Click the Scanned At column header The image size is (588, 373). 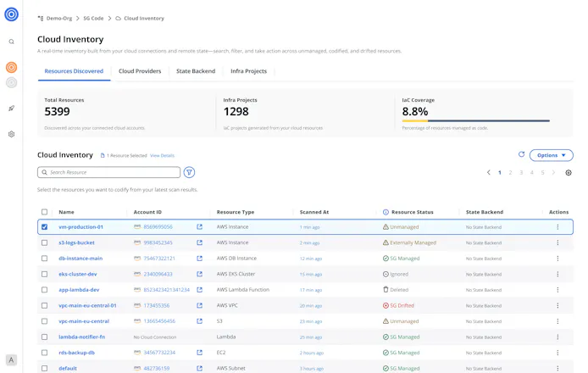click(314, 212)
